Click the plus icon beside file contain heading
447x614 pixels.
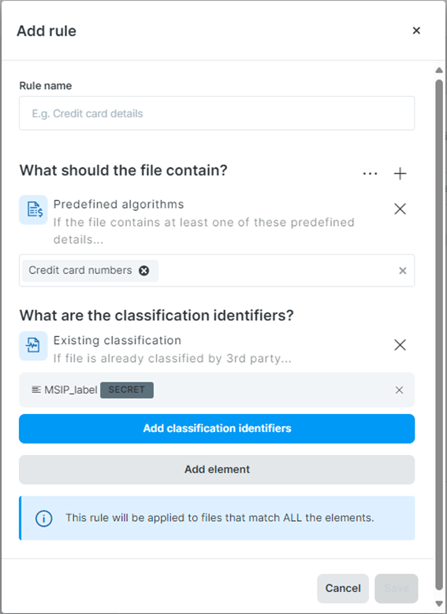(400, 173)
